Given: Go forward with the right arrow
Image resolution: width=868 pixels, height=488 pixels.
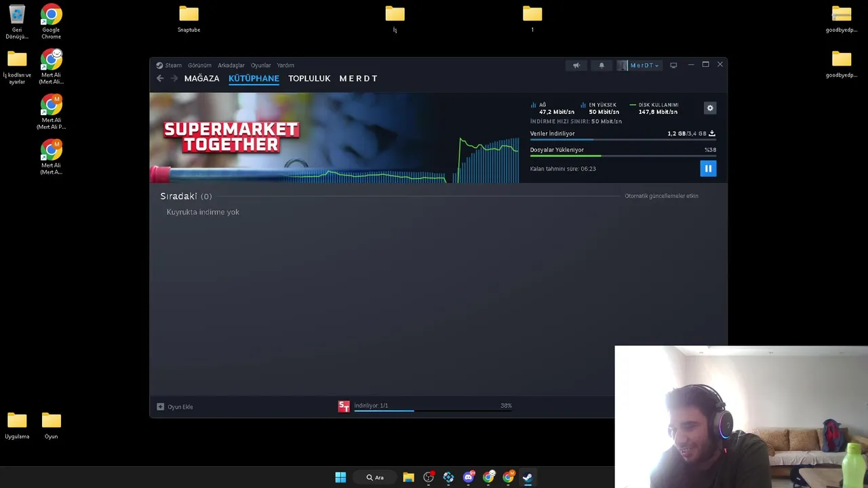Looking at the screenshot, I should pyautogui.click(x=174, y=79).
